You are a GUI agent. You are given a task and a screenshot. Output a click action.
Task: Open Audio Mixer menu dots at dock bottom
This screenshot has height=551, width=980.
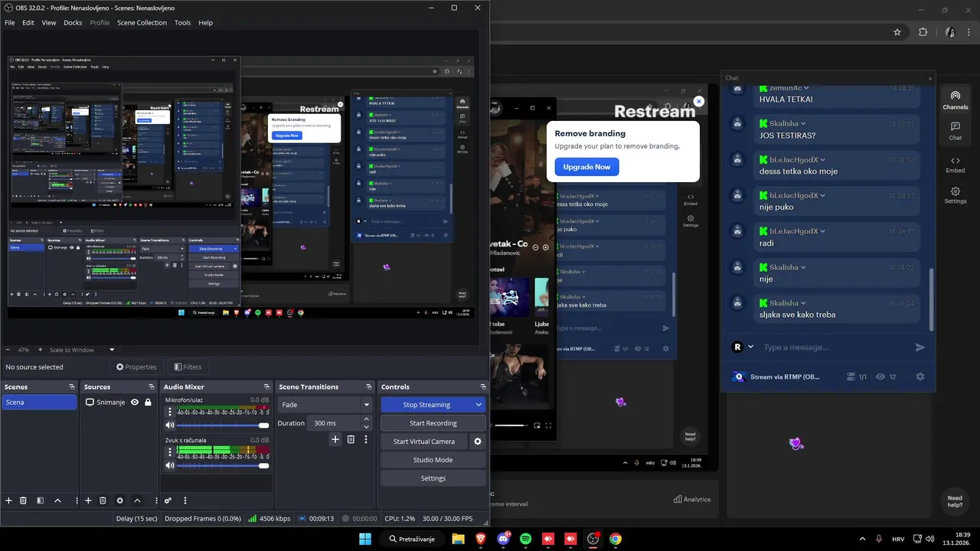pyautogui.click(x=185, y=500)
